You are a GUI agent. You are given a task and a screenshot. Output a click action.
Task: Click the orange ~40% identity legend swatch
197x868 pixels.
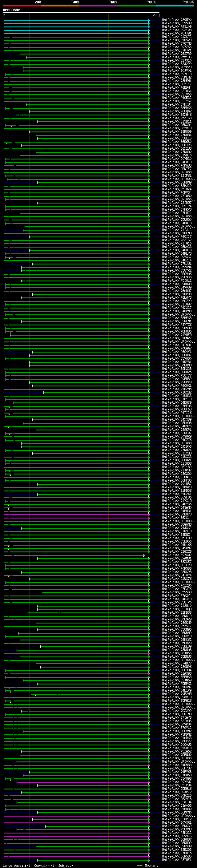pyautogui.click(x=60, y=6)
